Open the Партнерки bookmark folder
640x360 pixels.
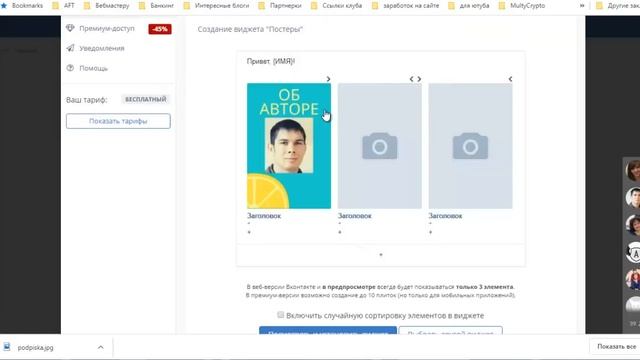pos(280,6)
